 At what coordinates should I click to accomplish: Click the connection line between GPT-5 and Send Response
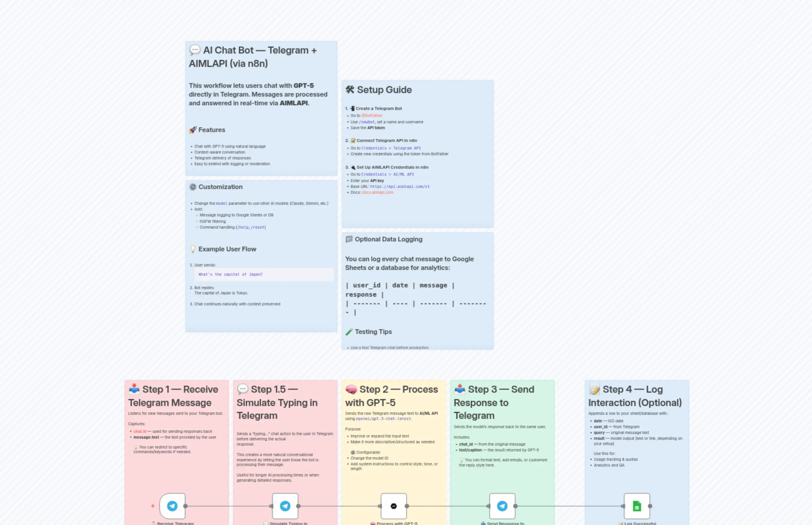(448, 506)
